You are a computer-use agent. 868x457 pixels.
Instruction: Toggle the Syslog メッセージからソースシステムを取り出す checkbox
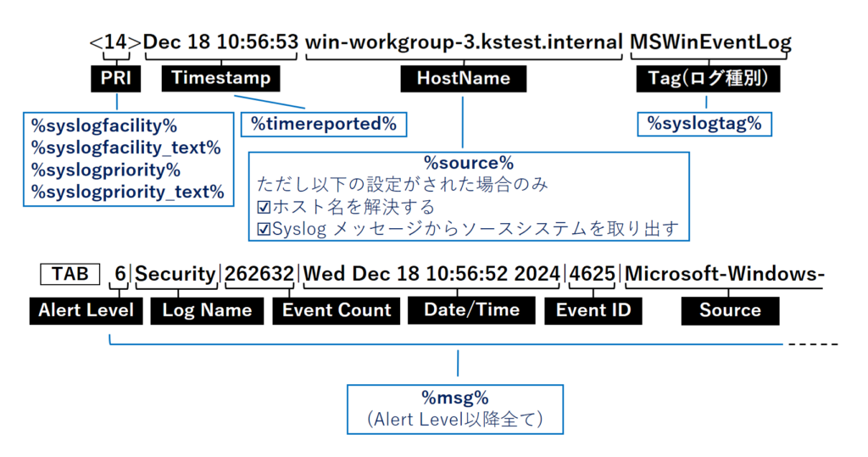(x=264, y=229)
